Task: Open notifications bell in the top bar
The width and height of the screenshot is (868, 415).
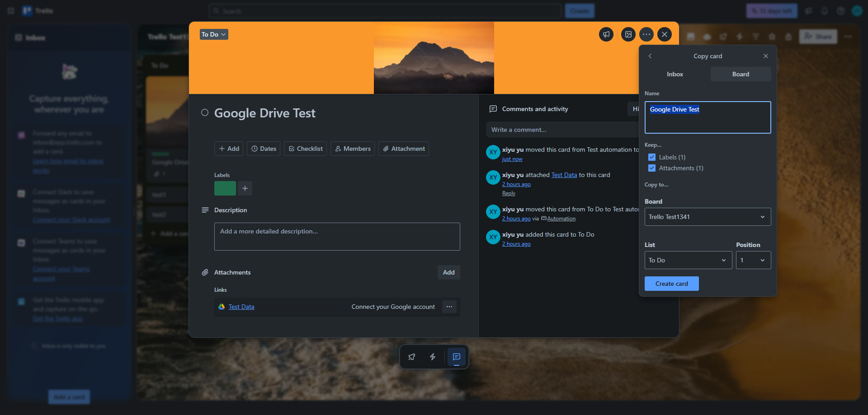Action: tap(825, 11)
